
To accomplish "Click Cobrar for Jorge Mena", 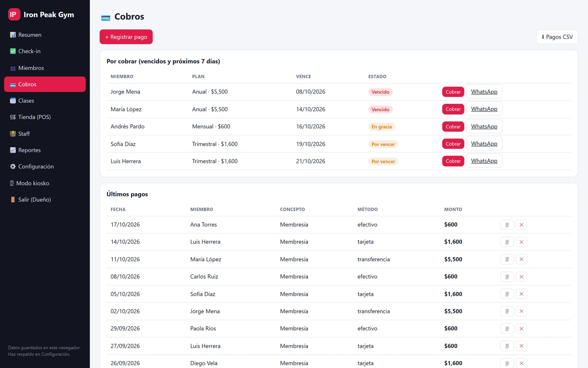I will 453,92.
